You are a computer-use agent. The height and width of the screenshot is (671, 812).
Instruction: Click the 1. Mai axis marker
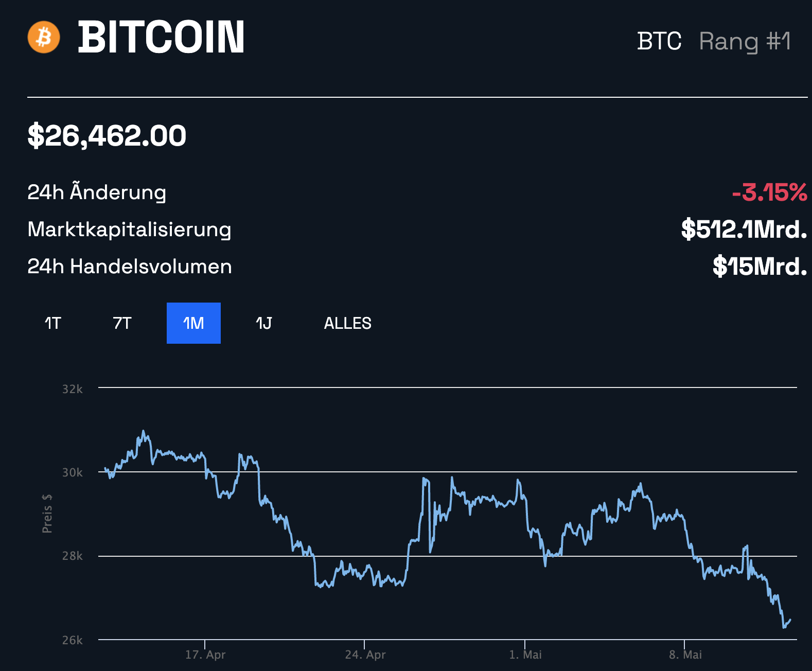point(525,655)
